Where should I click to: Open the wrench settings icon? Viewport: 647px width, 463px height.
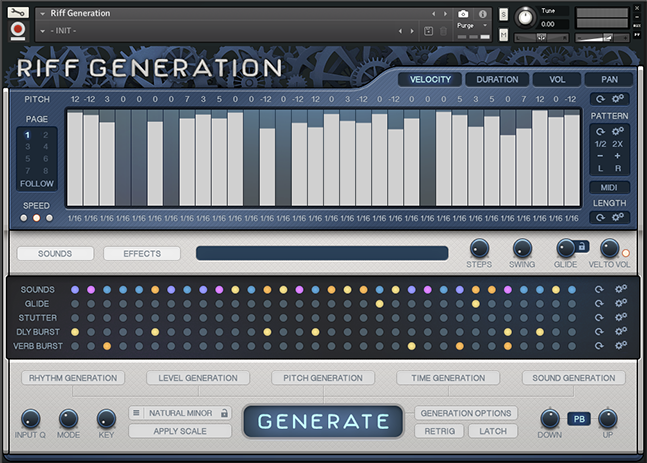tap(18, 12)
